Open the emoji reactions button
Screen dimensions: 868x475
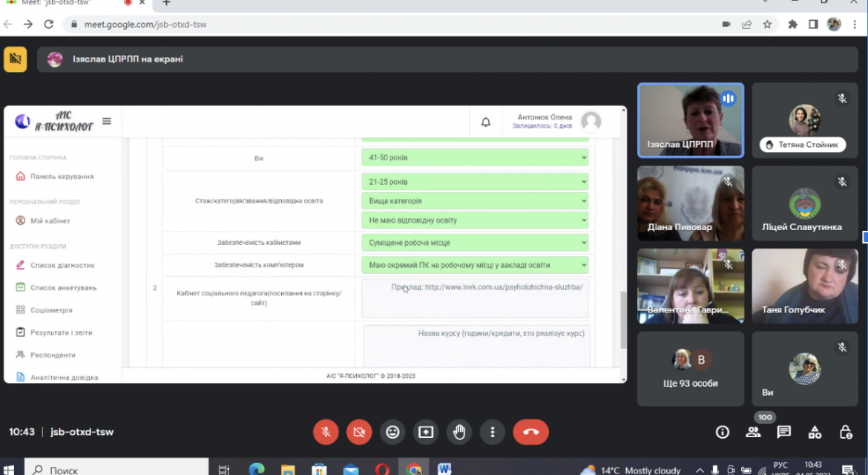tap(392, 432)
